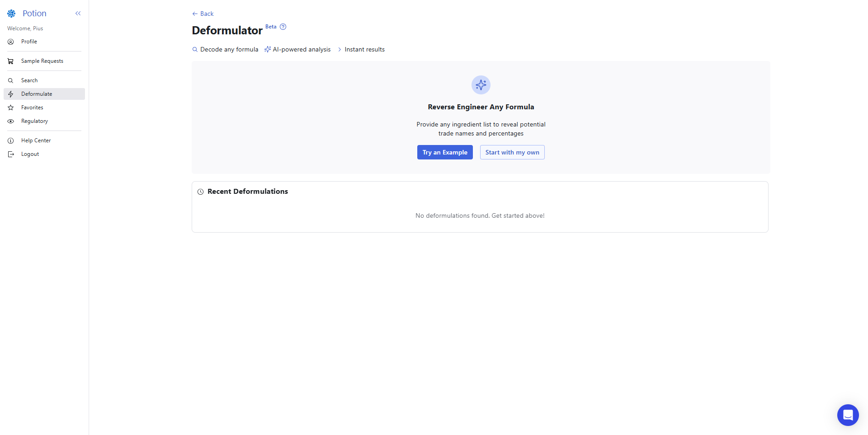Click the Logout icon in sidebar

coord(10,154)
